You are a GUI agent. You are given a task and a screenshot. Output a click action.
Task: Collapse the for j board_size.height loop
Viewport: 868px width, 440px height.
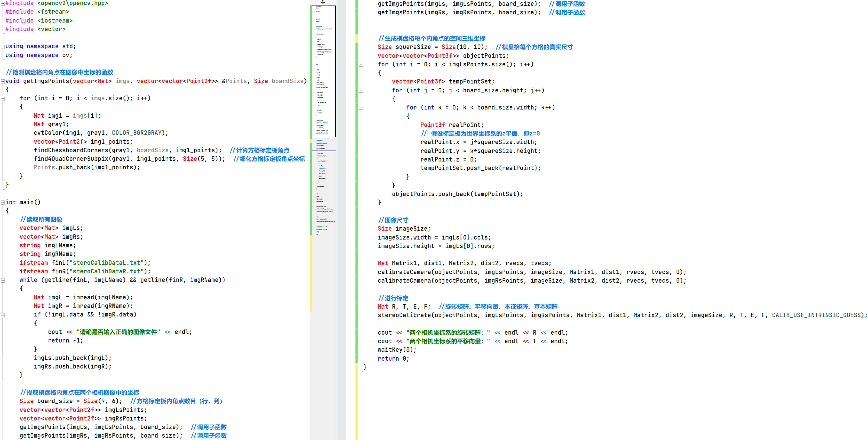tap(361, 91)
